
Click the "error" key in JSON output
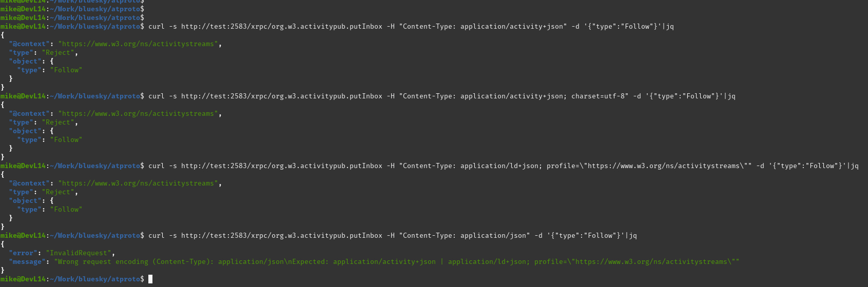coord(23,253)
